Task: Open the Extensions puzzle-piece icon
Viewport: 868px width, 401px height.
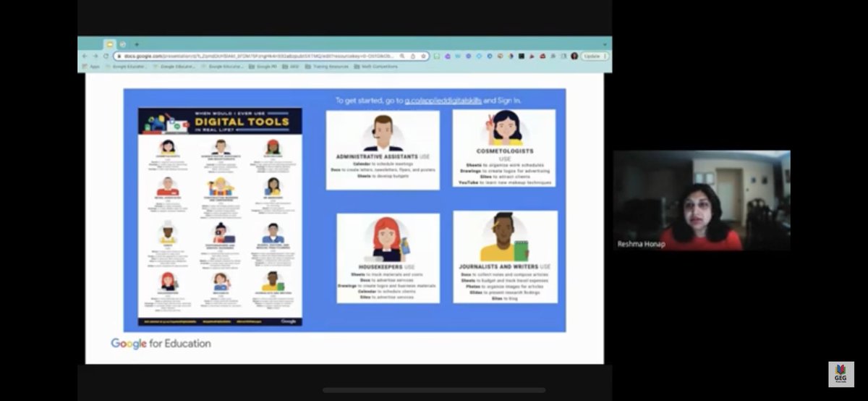Action: 553,56
